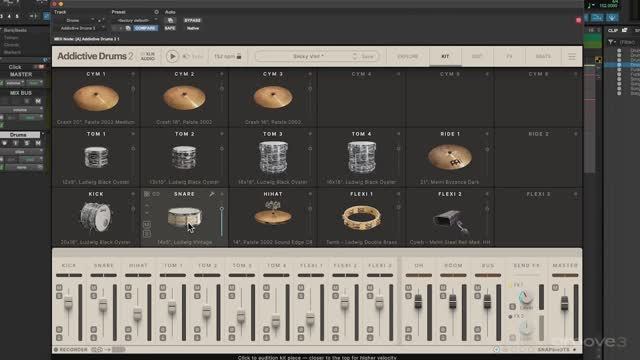640x360 pixels.
Task: Audition the CYM 1 crash cymbal
Action: pyautogui.click(x=96, y=98)
